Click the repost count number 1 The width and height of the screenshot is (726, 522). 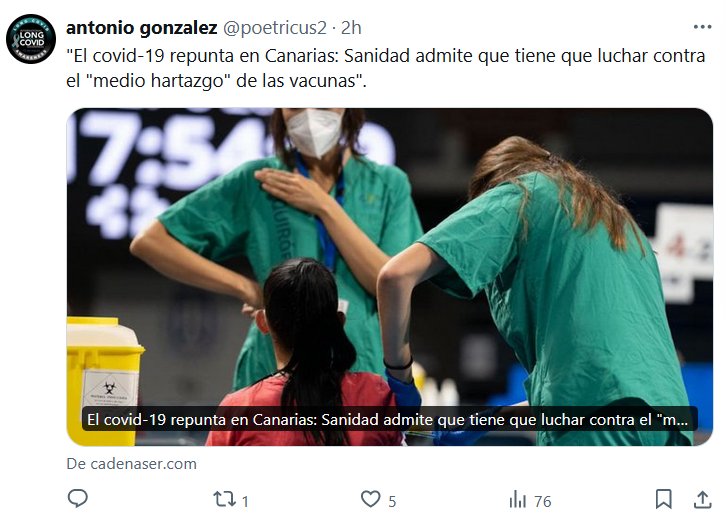click(x=245, y=501)
